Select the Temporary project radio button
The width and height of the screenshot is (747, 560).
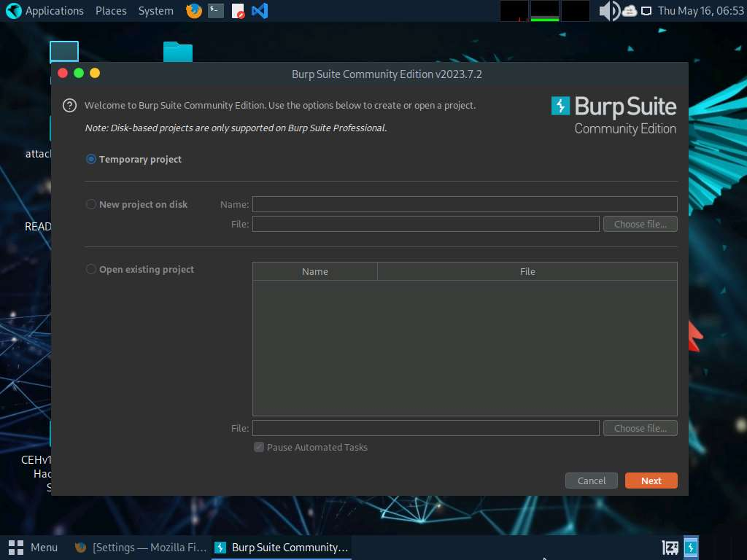91,159
